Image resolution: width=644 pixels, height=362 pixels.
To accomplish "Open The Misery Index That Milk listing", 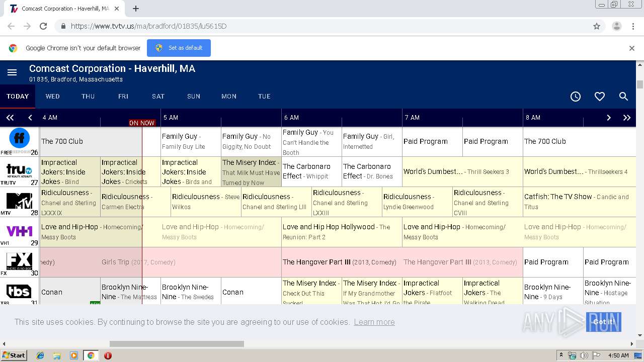I will (251, 172).
